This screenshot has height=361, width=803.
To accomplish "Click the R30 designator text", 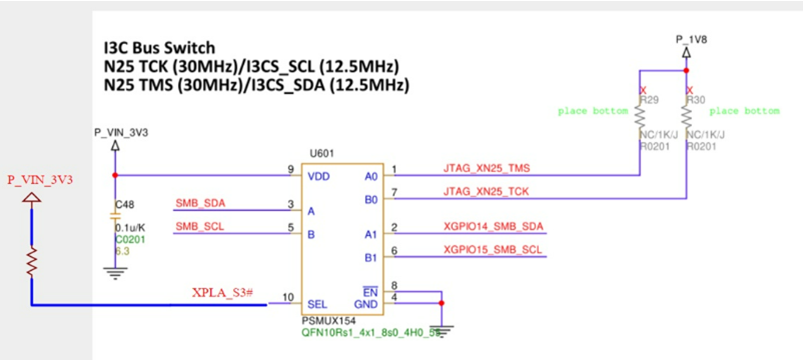I will click(696, 100).
